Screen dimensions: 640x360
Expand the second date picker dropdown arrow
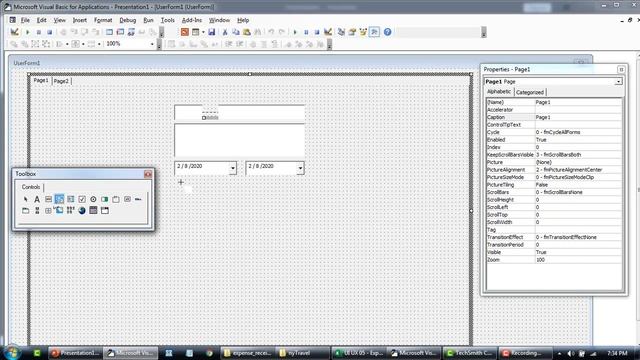(x=300, y=168)
